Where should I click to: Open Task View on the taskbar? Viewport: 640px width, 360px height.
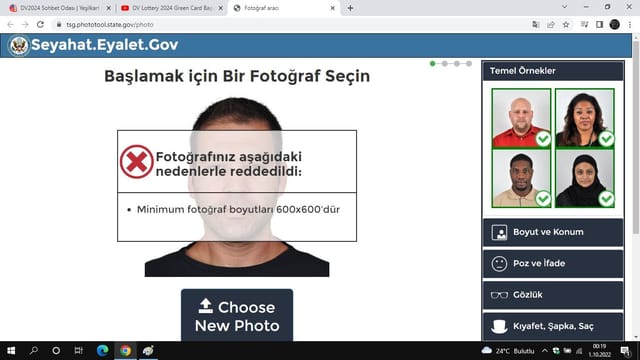click(x=78, y=351)
